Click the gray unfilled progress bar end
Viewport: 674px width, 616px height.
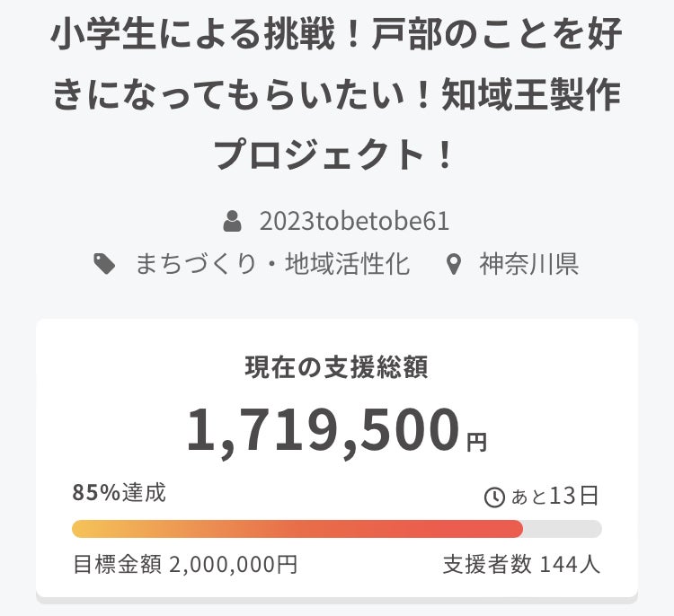coord(563,529)
